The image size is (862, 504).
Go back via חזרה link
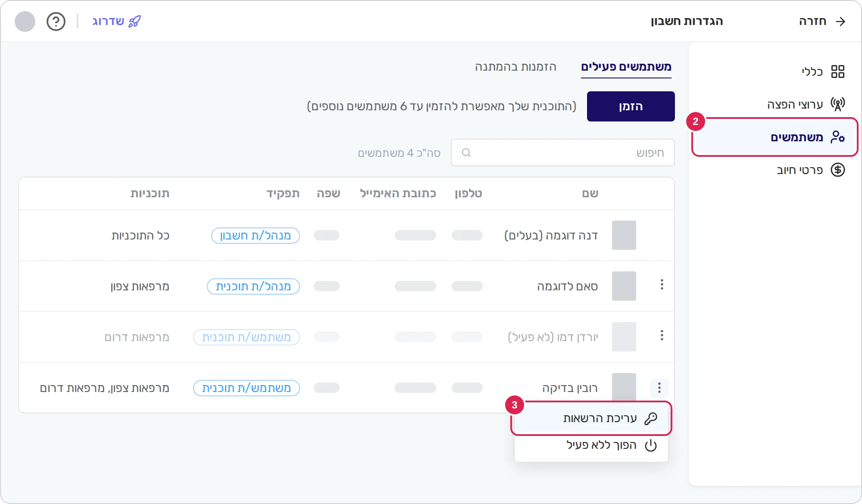coord(822,22)
